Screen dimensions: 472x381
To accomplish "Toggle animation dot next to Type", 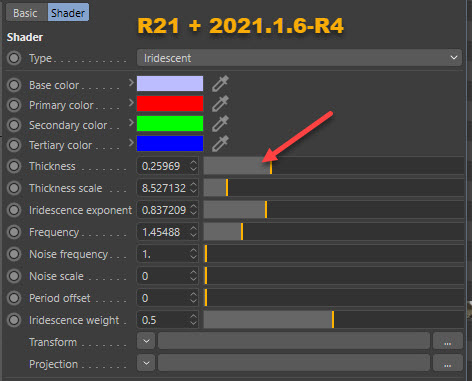I will point(14,58).
